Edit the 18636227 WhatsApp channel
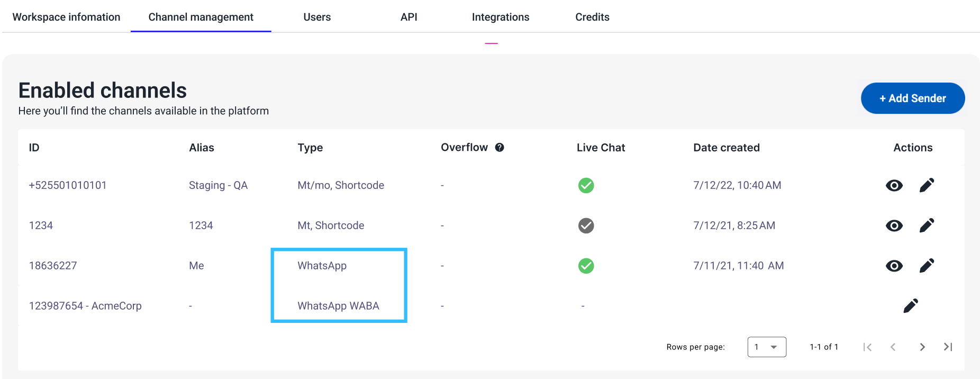The image size is (980, 379). click(x=927, y=266)
